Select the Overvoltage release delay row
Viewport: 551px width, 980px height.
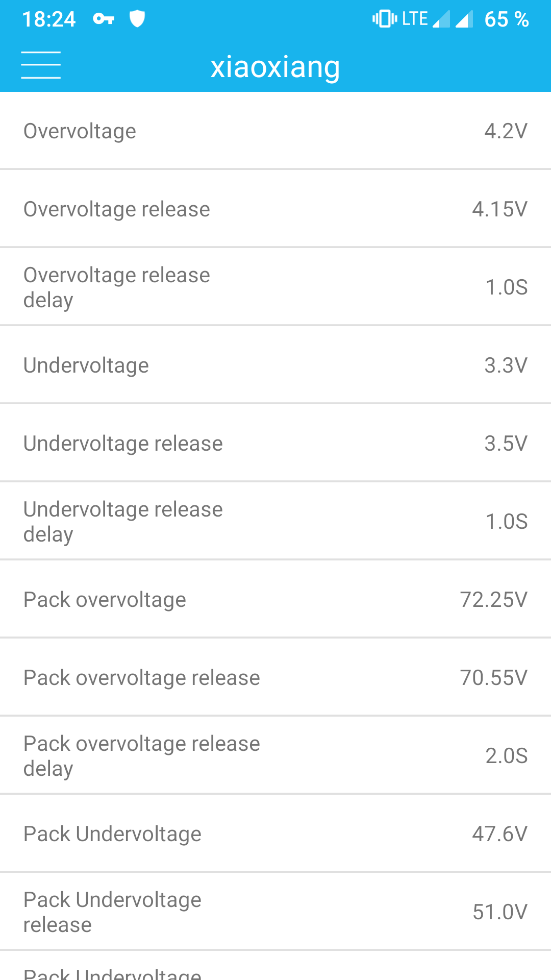click(x=275, y=287)
